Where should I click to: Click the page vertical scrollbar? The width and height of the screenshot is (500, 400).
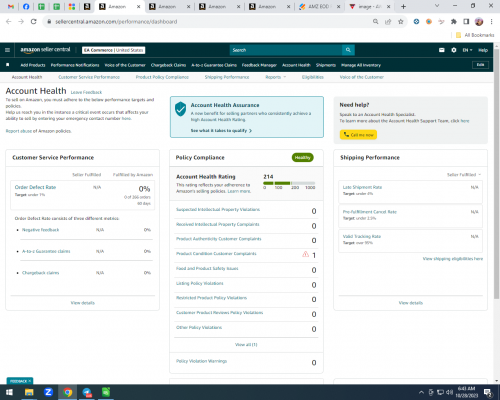pos(497,173)
